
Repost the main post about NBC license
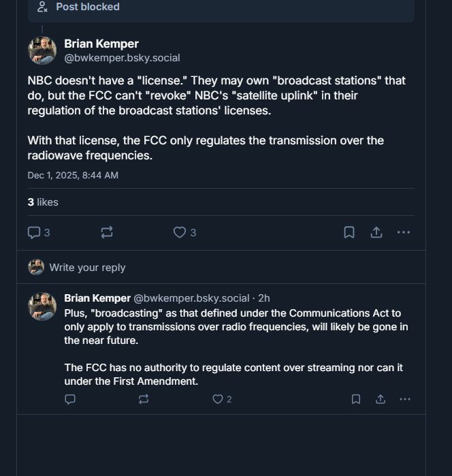click(107, 232)
